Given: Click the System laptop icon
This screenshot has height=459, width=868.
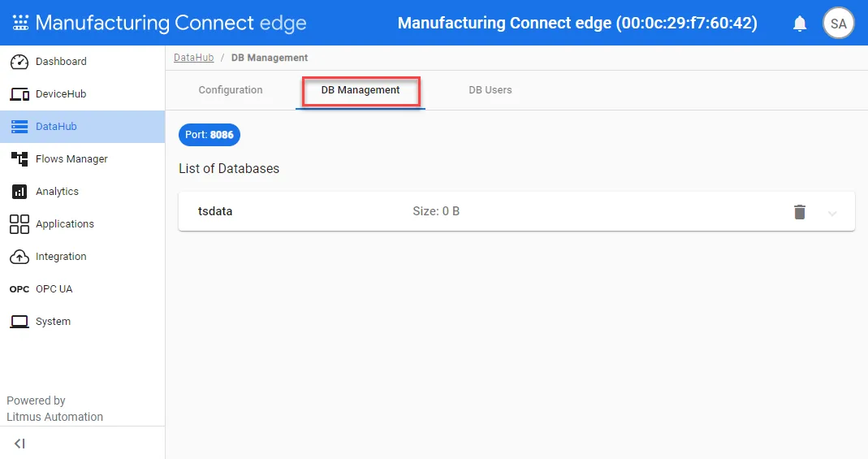Looking at the screenshot, I should click(x=19, y=322).
